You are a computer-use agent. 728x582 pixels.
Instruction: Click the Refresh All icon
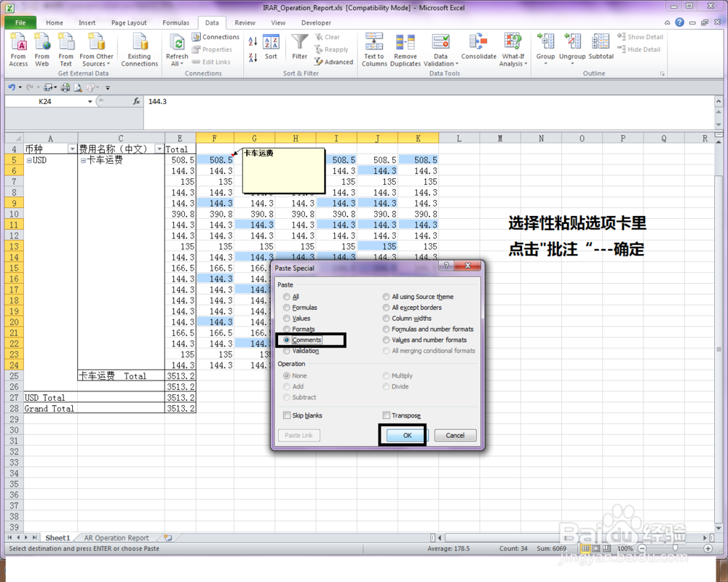[x=177, y=49]
